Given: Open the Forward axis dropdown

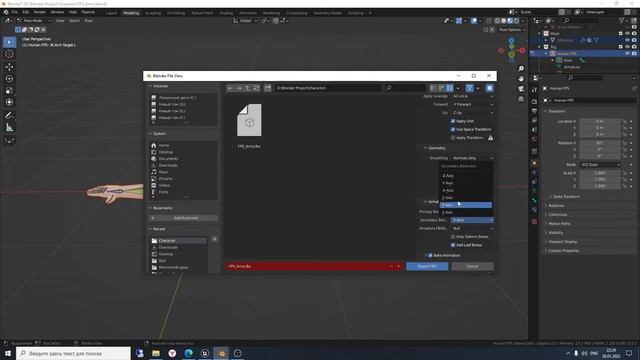Looking at the screenshot, I should pyautogui.click(x=472, y=104).
